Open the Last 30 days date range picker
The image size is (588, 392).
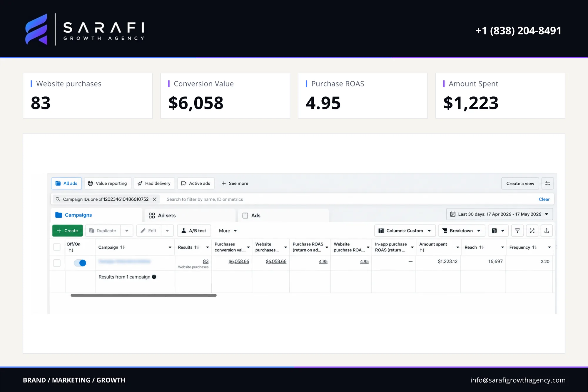pos(500,214)
